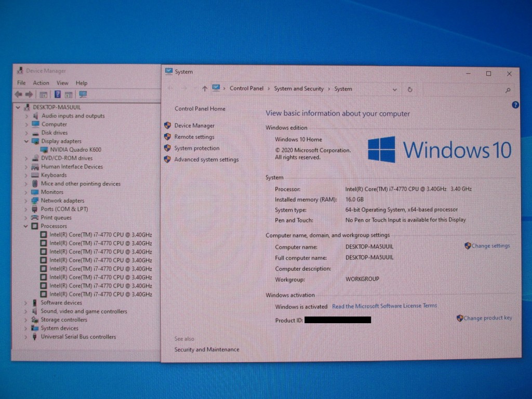
Task: Click the Device Manager title bar icon
Action: 20,71
